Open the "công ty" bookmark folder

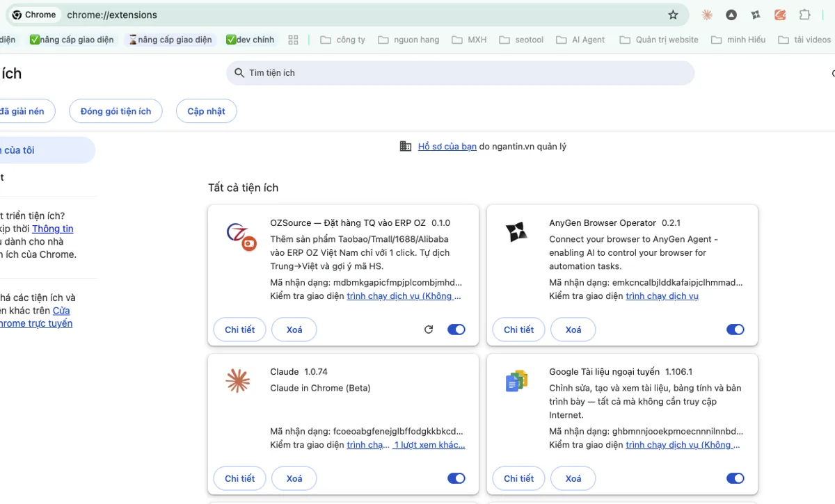(x=343, y=40)
